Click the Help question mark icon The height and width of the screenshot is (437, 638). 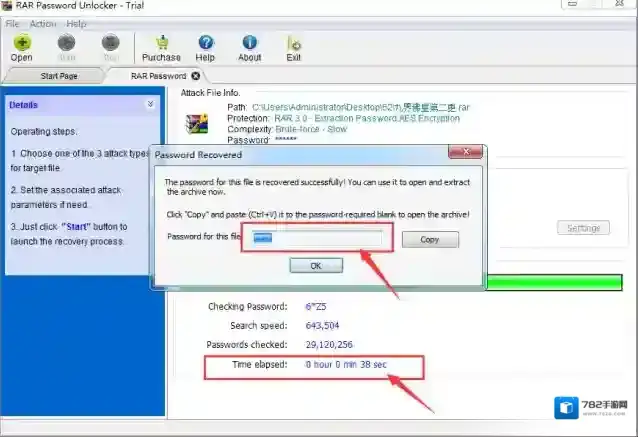205,43
